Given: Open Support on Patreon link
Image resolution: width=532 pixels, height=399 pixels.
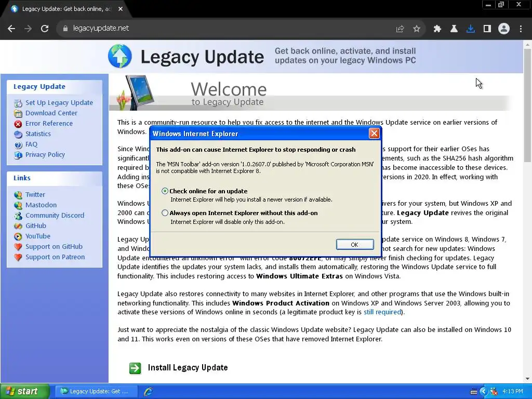Looking at the screenshot, I should [x=55, y=257].
